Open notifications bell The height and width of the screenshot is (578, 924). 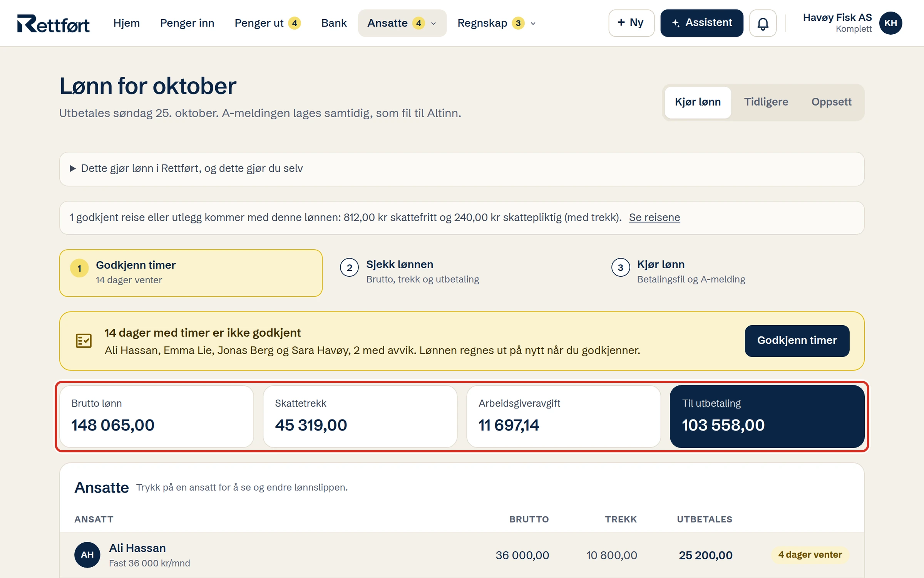point(763,23)
